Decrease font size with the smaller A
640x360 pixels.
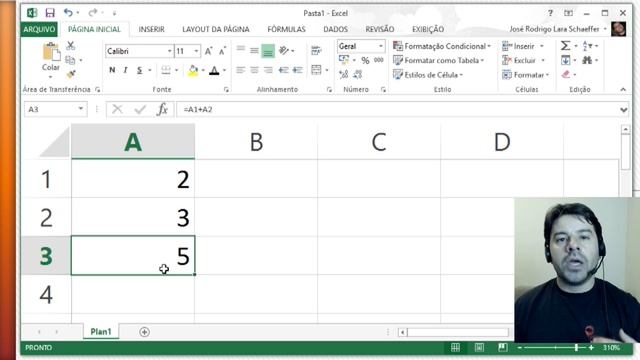coord(222,51)
